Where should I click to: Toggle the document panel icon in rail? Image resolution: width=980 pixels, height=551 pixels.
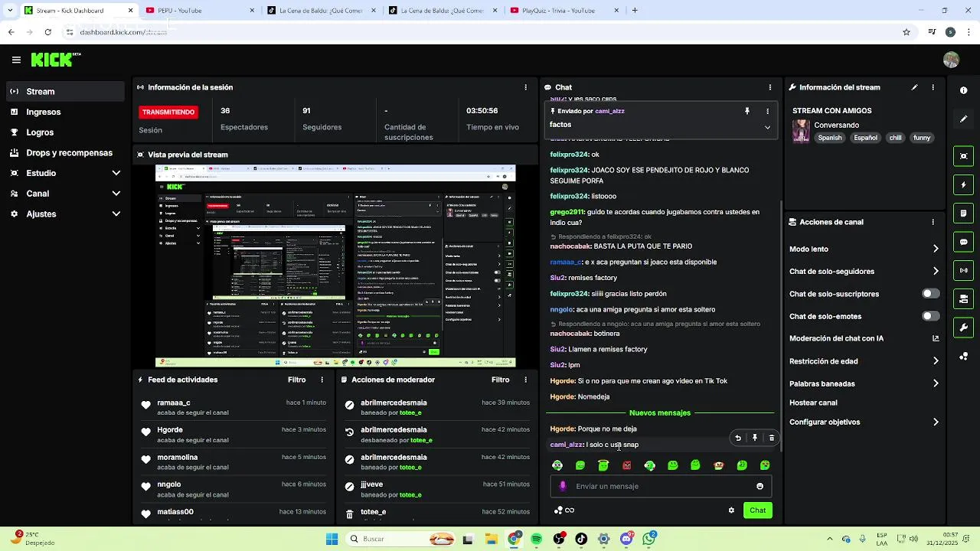tap(963, 213)
